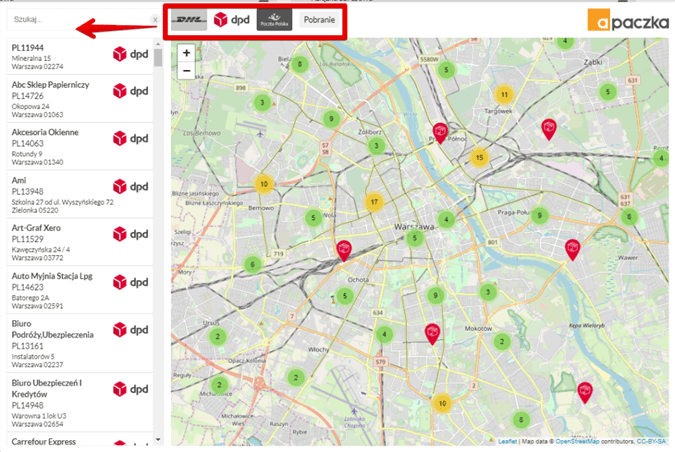Viewport: 675px width, 452px height.
Task: Click the list scrollbar thumb
Action: (x=158, y=58)
